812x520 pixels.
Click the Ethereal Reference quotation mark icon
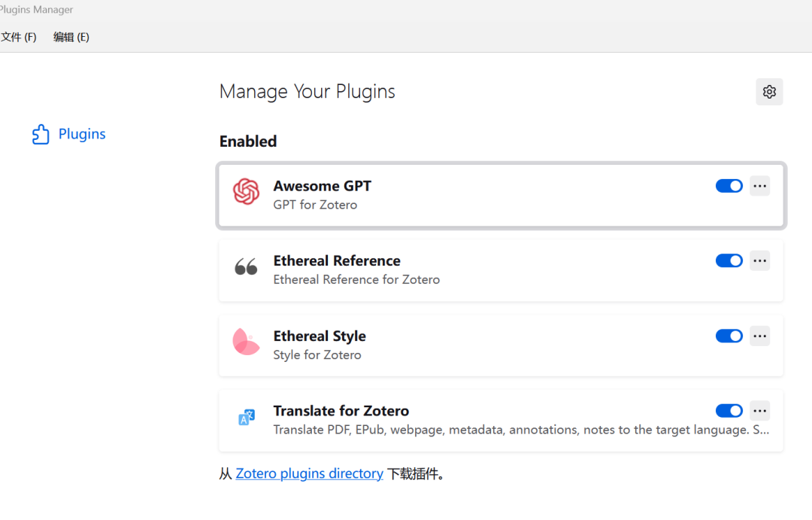246,267
